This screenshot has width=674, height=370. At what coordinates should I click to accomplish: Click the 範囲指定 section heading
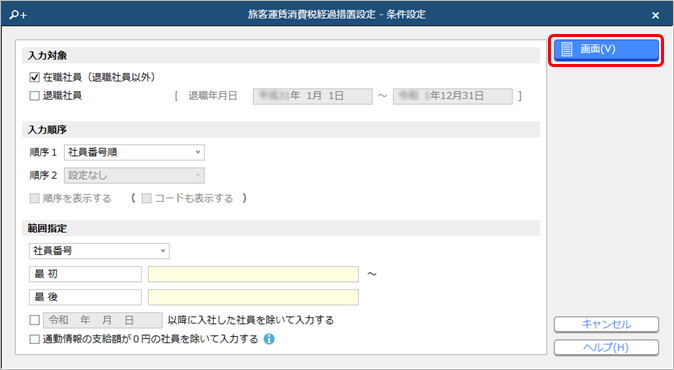47,229
